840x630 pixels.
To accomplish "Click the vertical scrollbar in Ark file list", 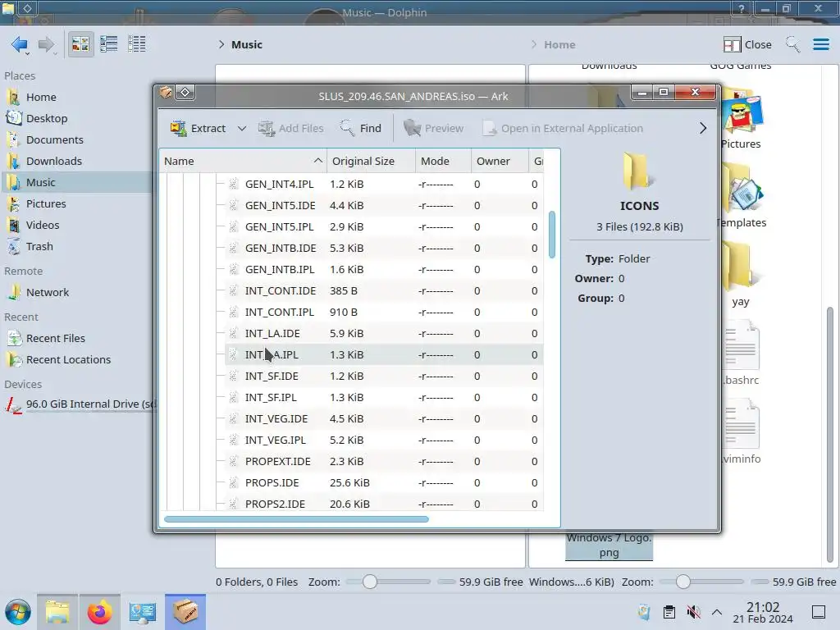I will (552, 235).
